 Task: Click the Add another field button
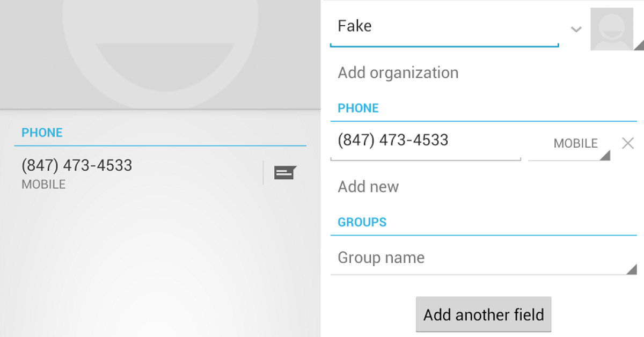(x=483, y=314)
